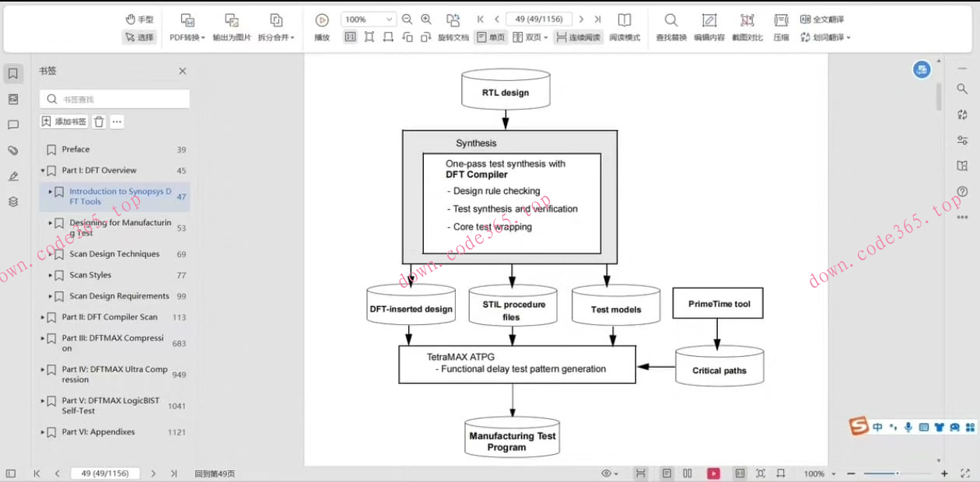Image resolution: width=980 pixels, height=482 pixels.
Task: Toggle Single Page (单页) view mode
Action: pyautogui.click(x=491, y=37)
